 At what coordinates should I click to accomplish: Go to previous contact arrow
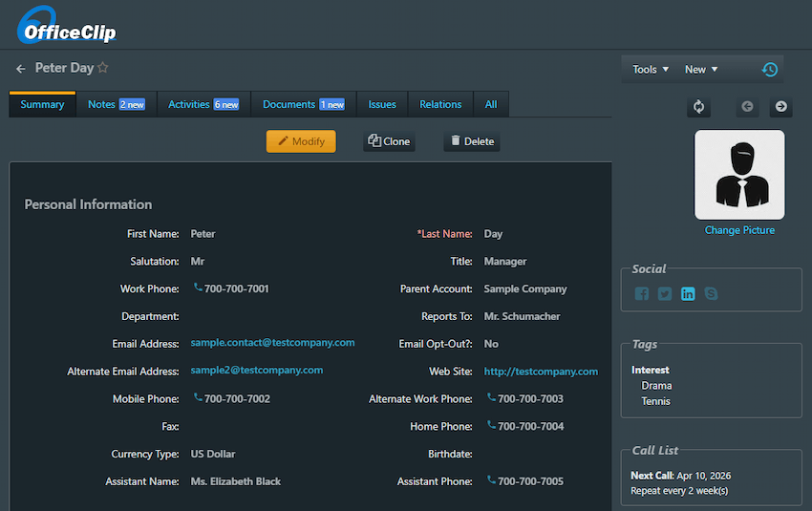[x=747, y=107]
